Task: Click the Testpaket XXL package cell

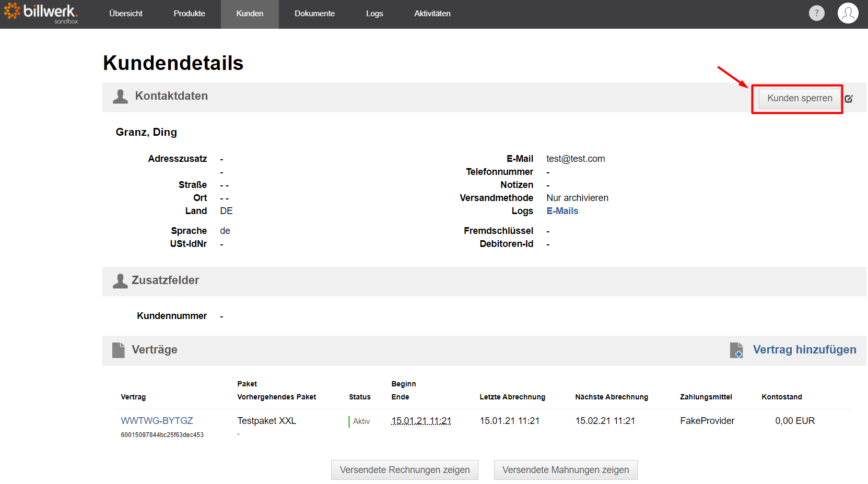Action: click(266, 421)
